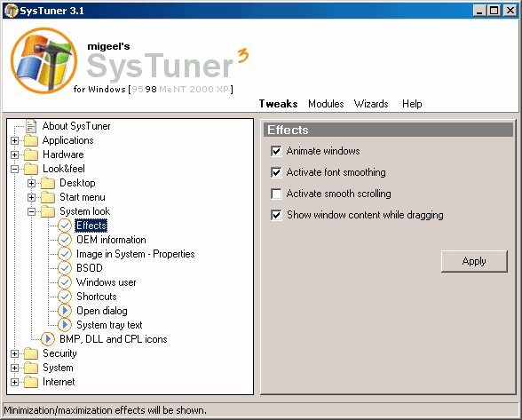This screenshot has width=522, height=420.
Task: Open the Help menu link
Action: click(x=412, y=104)
